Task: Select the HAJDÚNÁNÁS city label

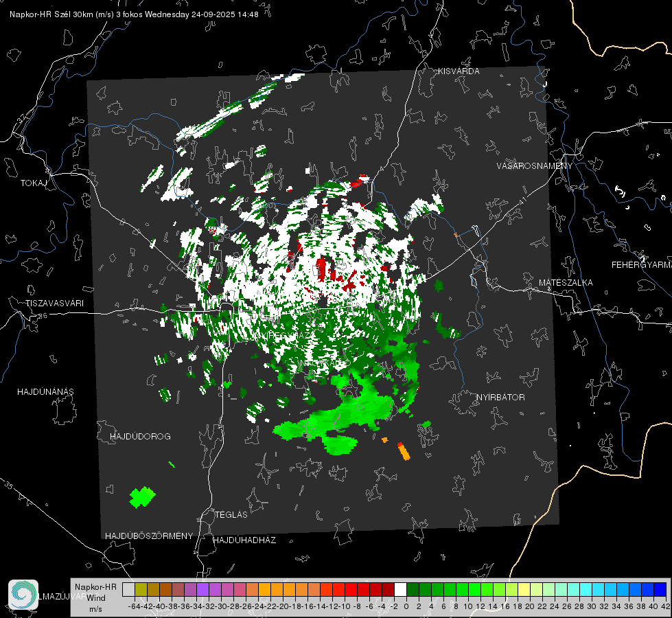Action: tap(45, 392)
